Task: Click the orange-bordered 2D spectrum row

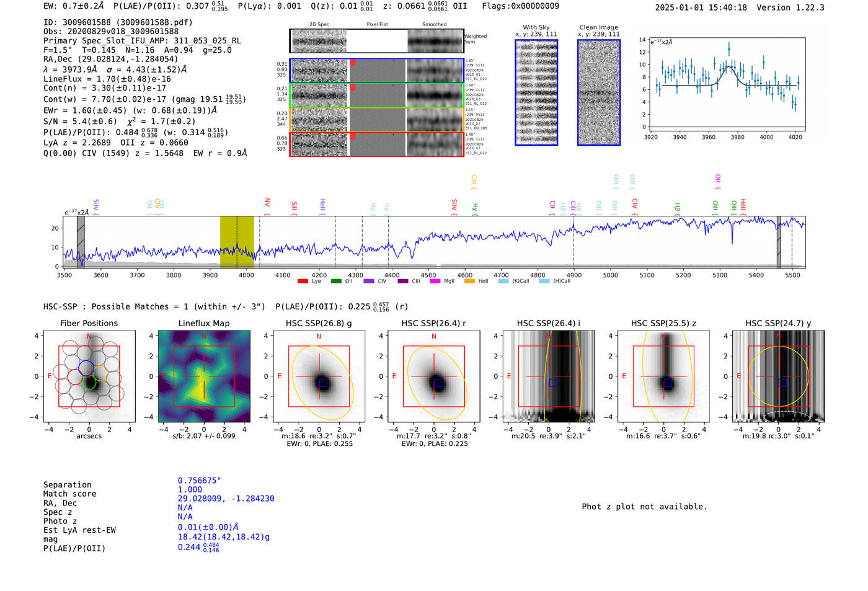Action: coord(376,120)
